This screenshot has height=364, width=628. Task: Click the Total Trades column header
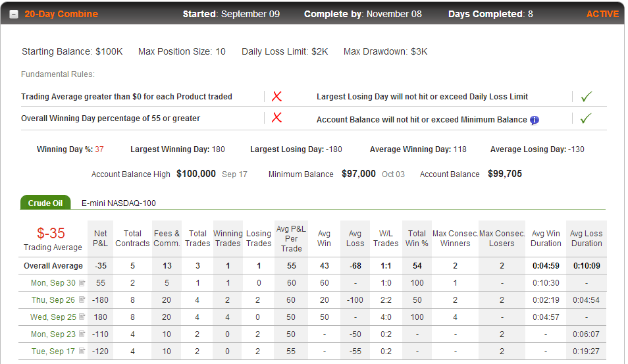pos(197,238)
